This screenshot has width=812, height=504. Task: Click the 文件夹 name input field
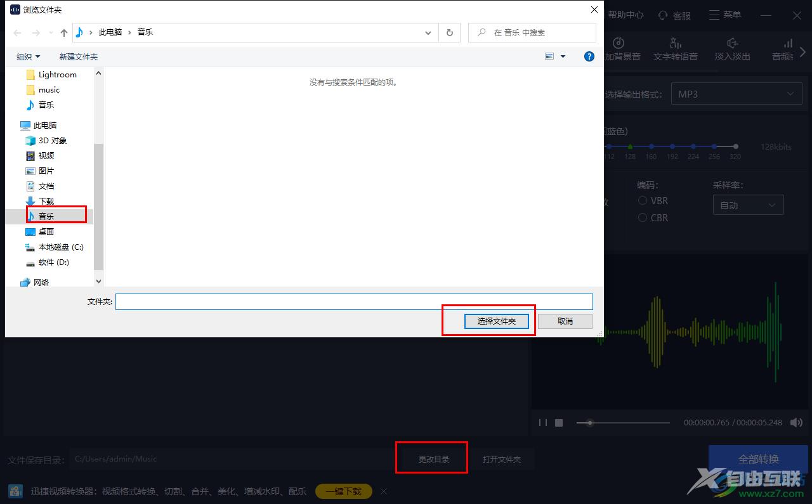[x=354, y=302]
